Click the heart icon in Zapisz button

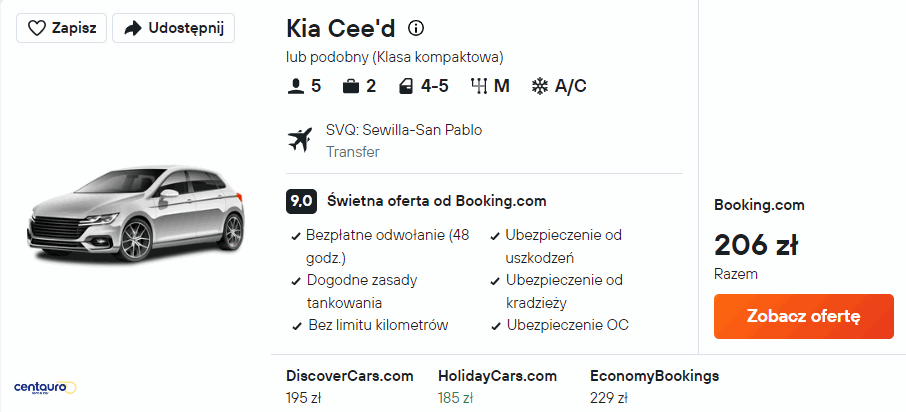tap(37, 29)
